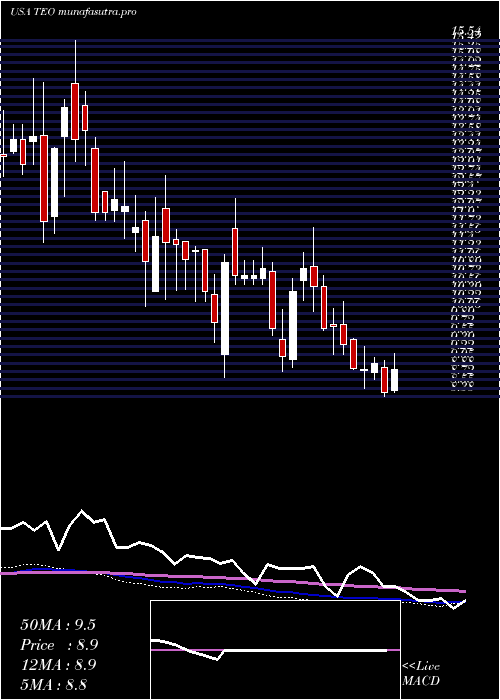
Task: Click the '12MA : 8.9' value label
Action: [59, 665]
